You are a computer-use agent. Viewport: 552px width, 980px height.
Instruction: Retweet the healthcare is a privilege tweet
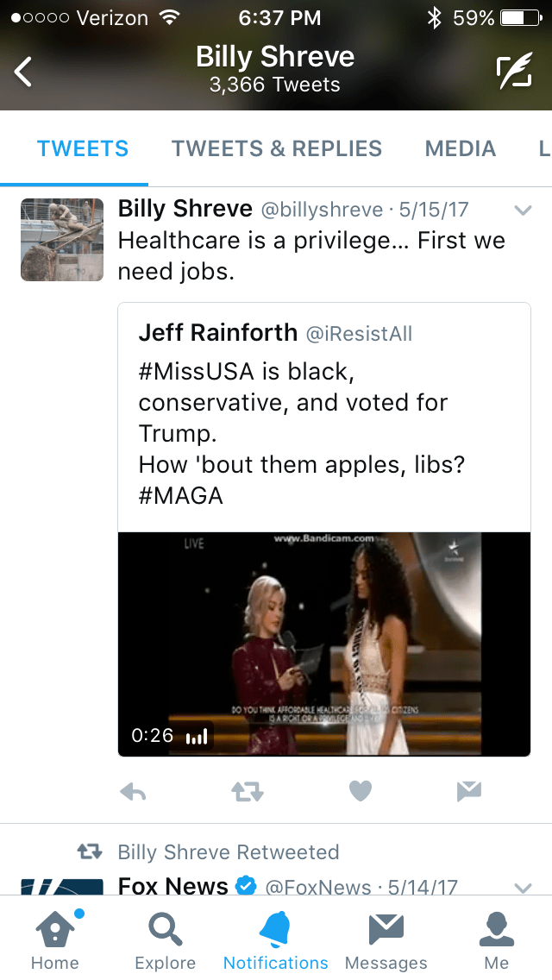[x=248, y=791]
